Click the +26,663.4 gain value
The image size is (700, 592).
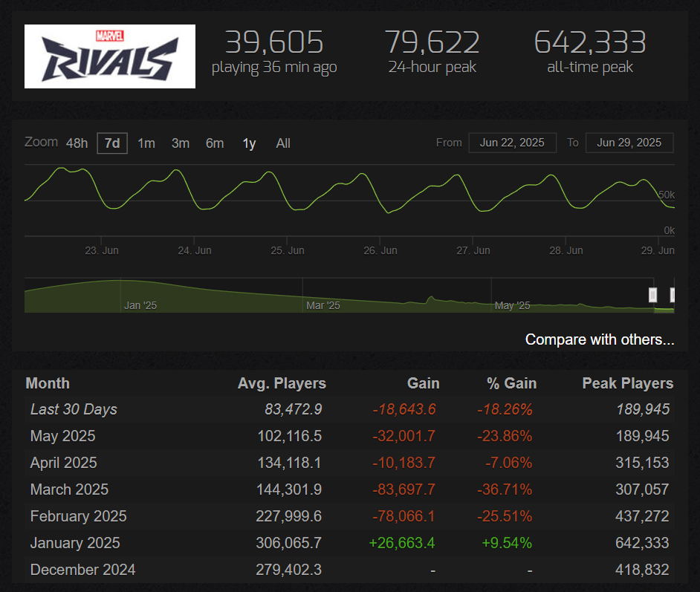[x=402, y=543]
